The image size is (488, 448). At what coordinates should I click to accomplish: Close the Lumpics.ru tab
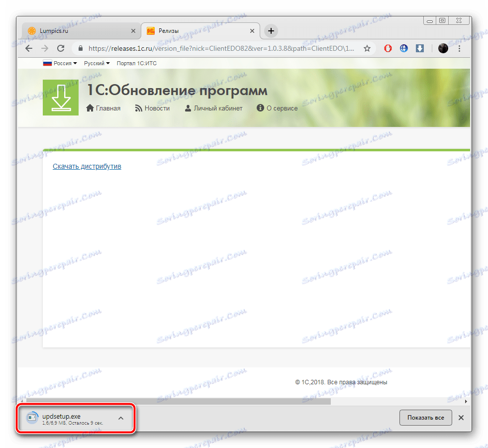click(133, 31)
